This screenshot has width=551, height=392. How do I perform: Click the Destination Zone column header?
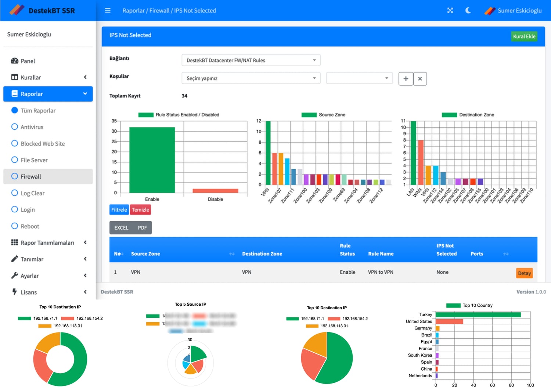pos(262,254)
